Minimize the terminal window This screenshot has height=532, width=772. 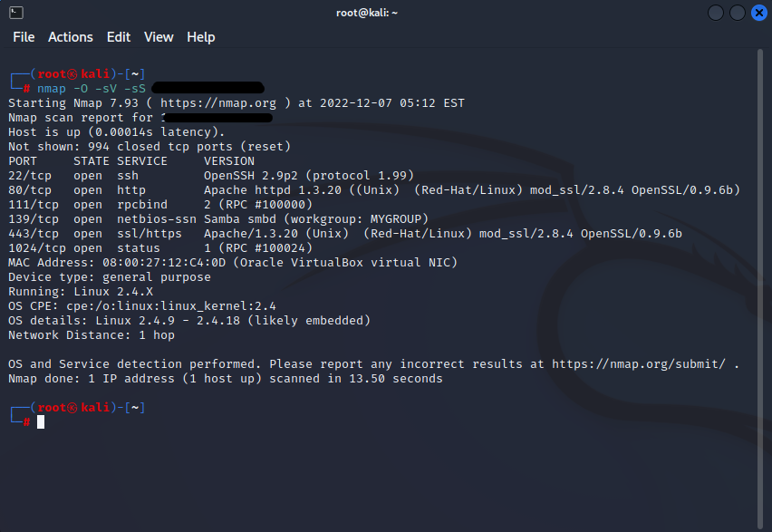[x=716, y=13]
